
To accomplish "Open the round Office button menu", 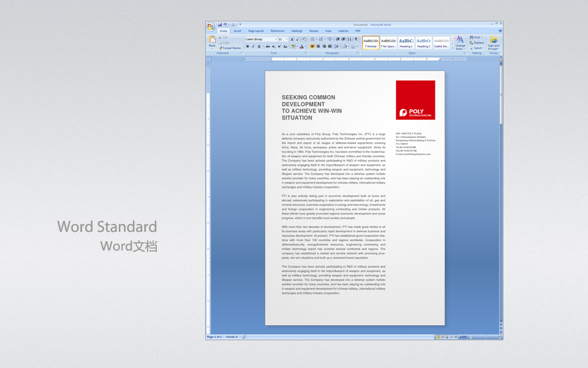I will [x=211, y=26].
